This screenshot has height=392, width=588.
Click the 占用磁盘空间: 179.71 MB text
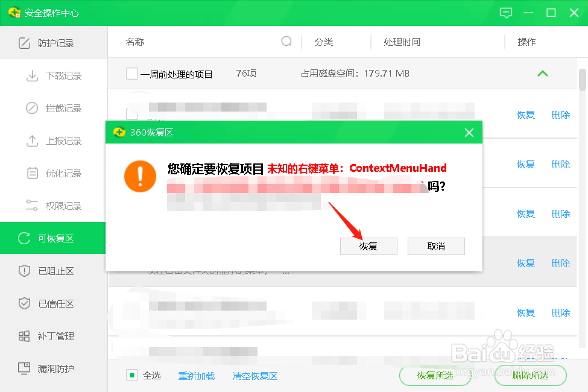355,74
